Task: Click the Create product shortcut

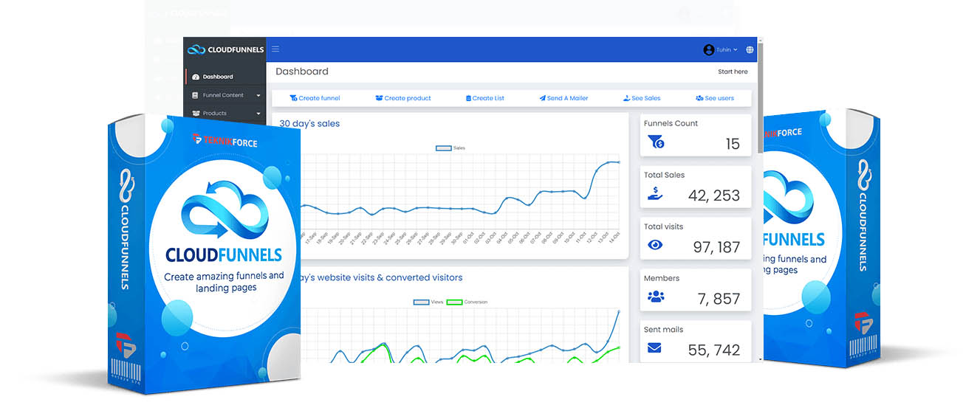Action: (403, 98)
